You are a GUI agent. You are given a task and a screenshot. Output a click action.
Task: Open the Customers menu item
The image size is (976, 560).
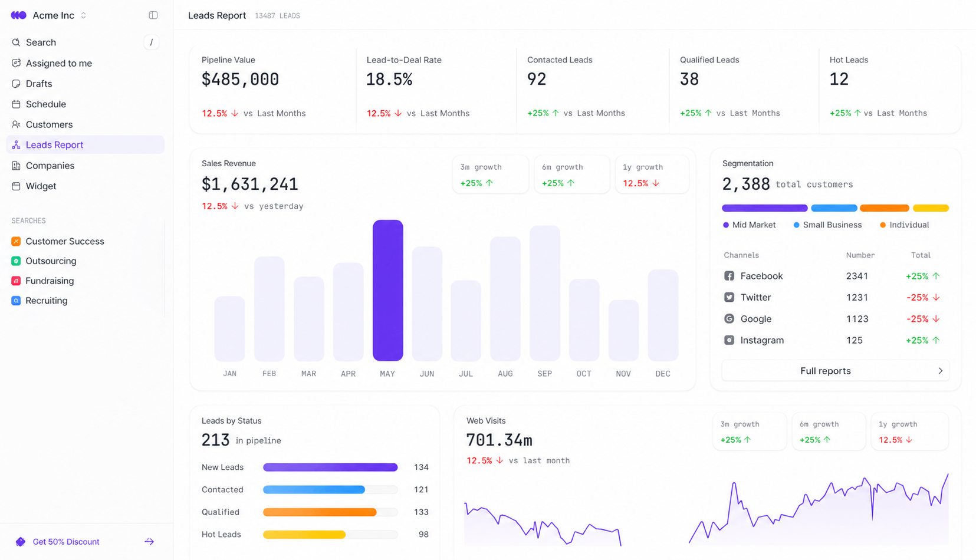(x=85, y=124)
